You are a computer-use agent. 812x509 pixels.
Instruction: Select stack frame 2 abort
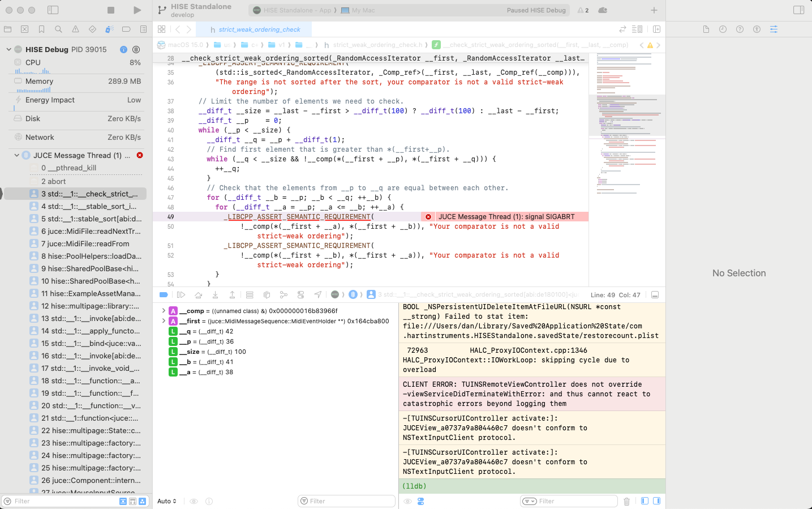coord(85,181)
